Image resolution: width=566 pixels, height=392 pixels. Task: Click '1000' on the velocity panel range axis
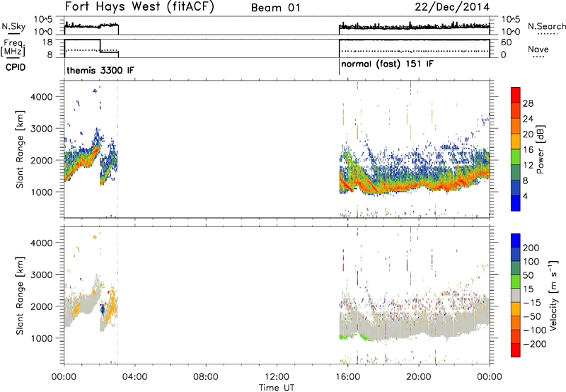point(41,338)
